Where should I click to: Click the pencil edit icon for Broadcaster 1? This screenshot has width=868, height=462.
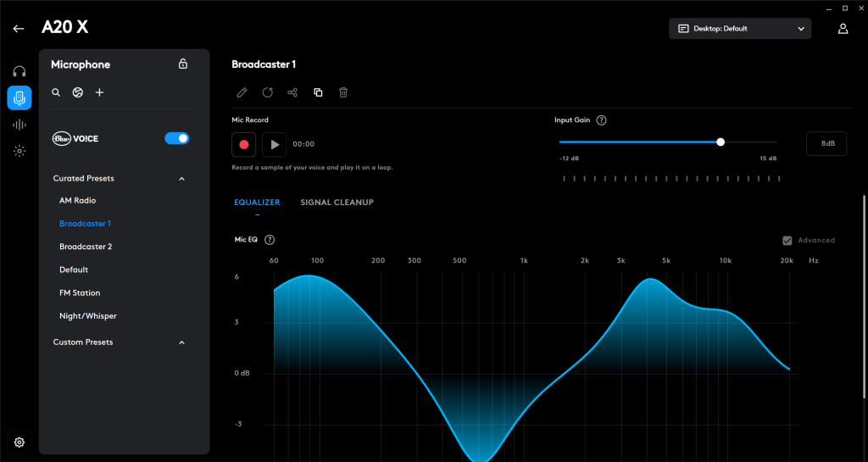coord(242,92)
